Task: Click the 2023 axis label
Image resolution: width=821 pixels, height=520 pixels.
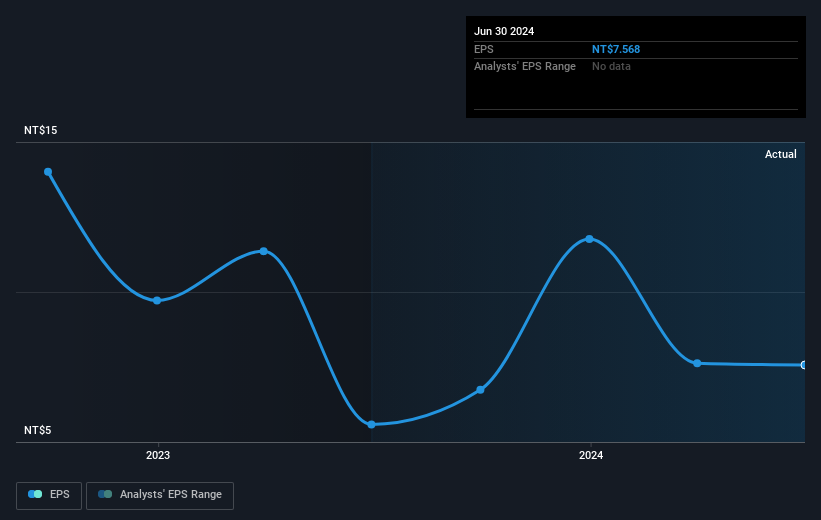Action: 158,455
